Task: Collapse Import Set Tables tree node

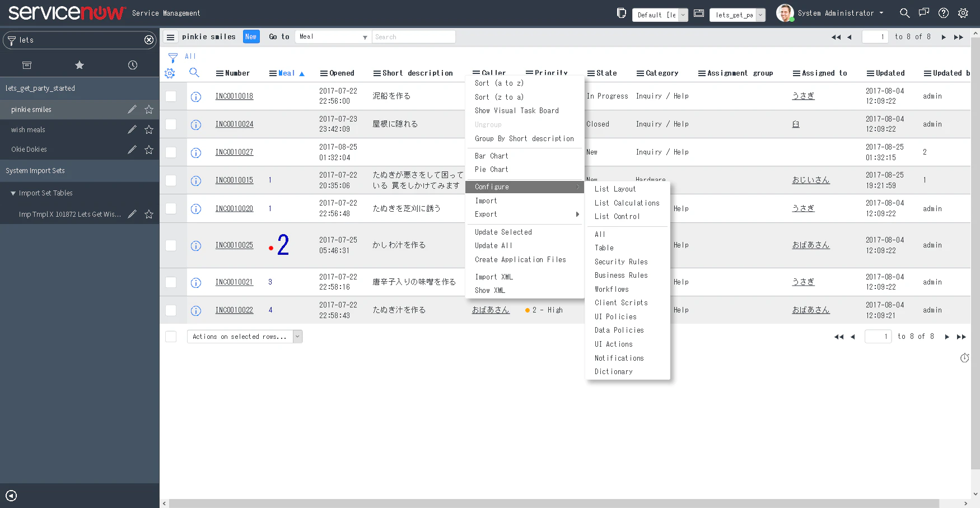Action: click(x=13, y=193)
